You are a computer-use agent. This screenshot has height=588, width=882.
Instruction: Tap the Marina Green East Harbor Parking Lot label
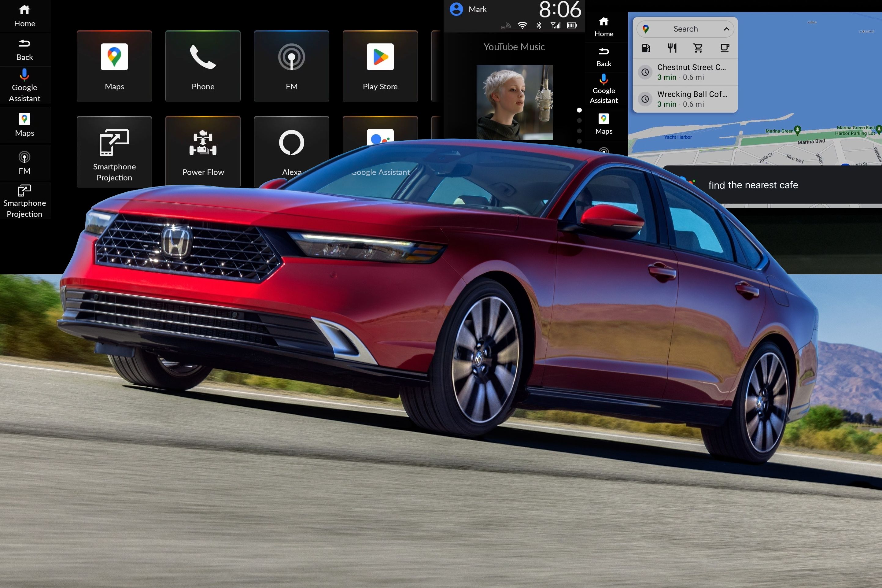pos(855,131)
